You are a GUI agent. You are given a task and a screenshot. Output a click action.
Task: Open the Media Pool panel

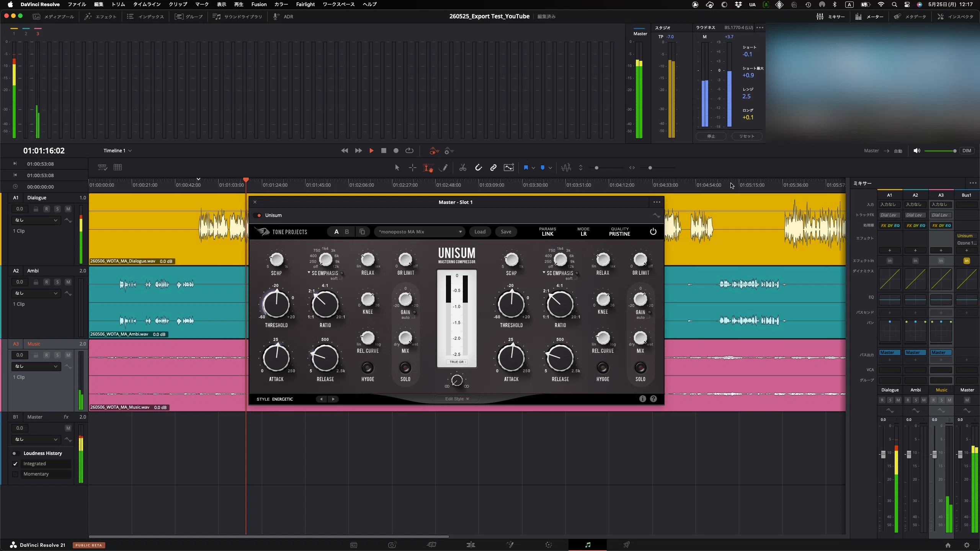[x=54, y=16]
